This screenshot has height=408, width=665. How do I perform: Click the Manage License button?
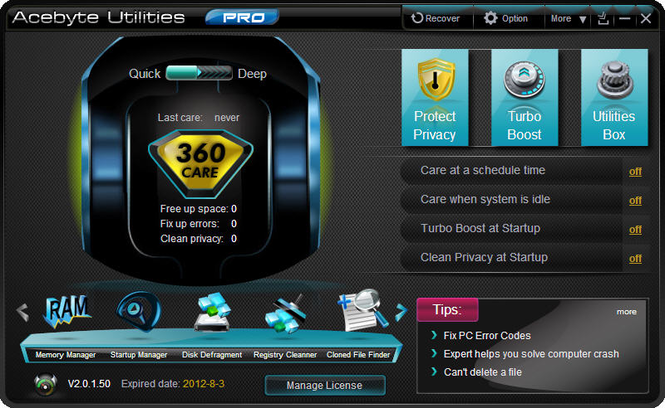point(325,385)
